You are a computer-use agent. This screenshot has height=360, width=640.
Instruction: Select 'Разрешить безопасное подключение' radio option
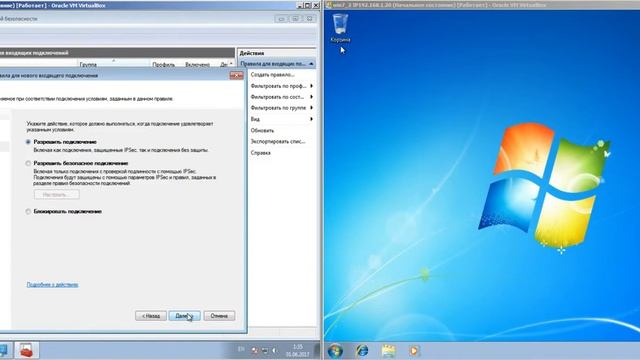(x=28, y=163)
